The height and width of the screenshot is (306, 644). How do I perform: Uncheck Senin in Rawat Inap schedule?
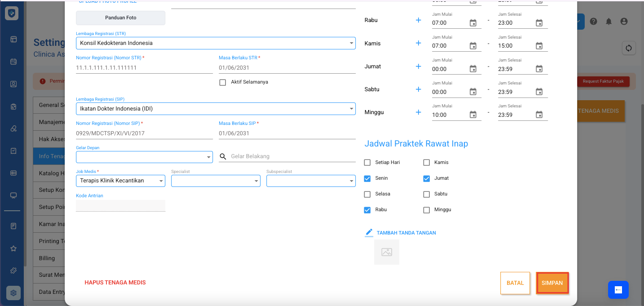(x=367, y=178)
